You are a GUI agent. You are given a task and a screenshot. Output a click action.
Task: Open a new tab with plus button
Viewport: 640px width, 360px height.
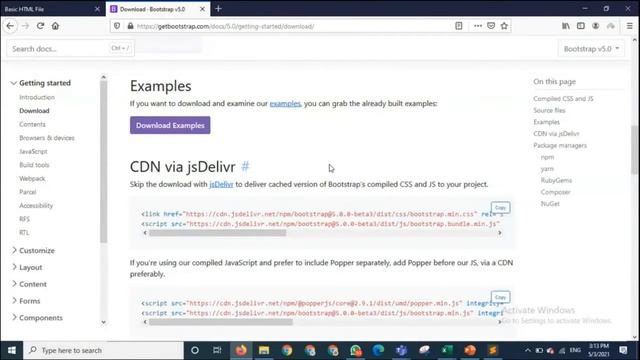[218, 9]
